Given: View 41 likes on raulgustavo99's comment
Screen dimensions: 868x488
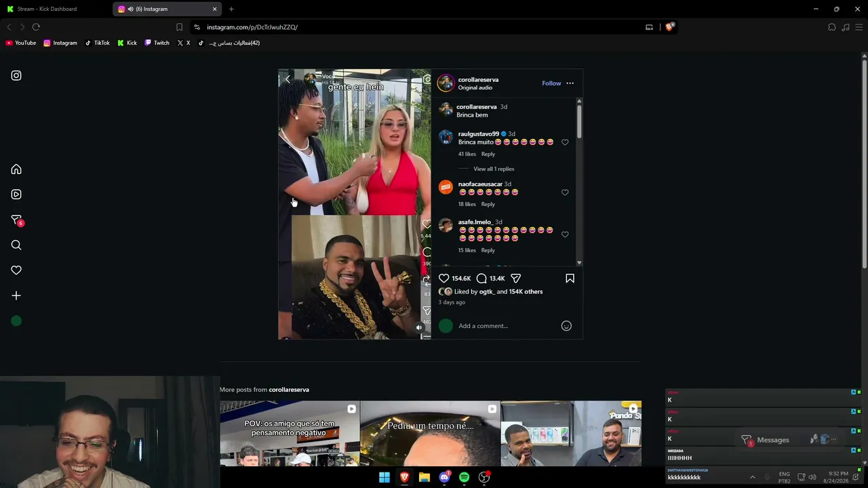Looking at the screenshot, I should 467,154.
